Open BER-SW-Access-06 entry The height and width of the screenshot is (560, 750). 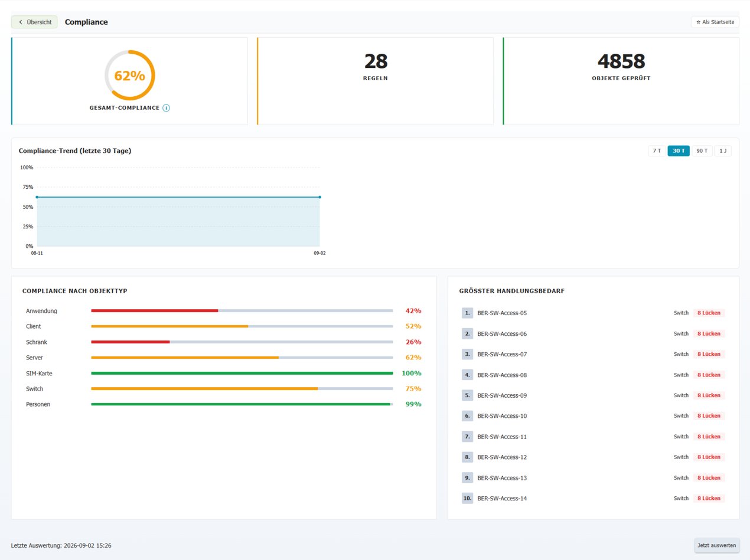coord(593,333)
